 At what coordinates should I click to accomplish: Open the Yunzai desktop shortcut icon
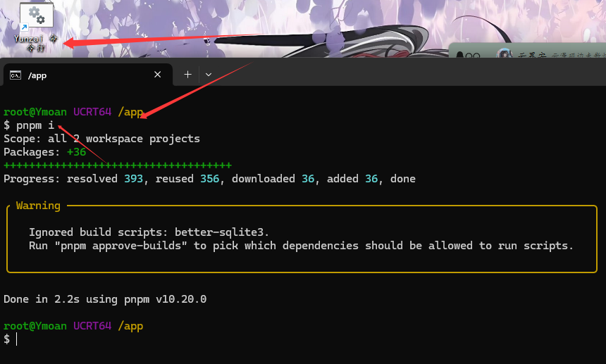(x=36, y=16)
